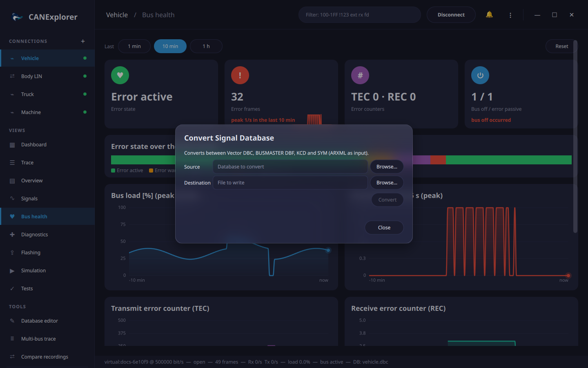Click the green heart Error state icon
Viewport: 588px width, 368px height.
tap(120, 75)
